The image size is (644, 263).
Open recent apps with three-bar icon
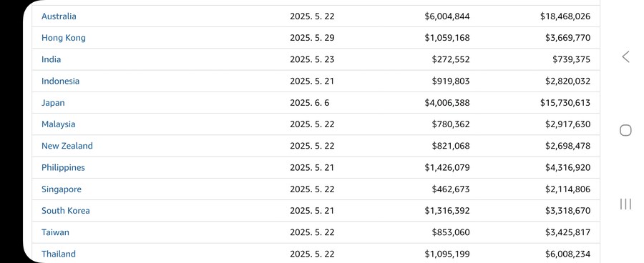point(625,204)
